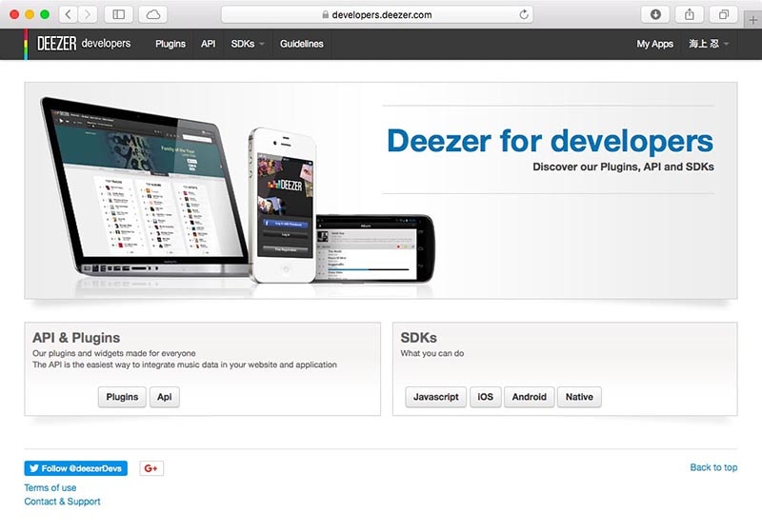This screenshot has width=762, height=532.
Task: Open the Native SDK button
Action: (579, 397)
